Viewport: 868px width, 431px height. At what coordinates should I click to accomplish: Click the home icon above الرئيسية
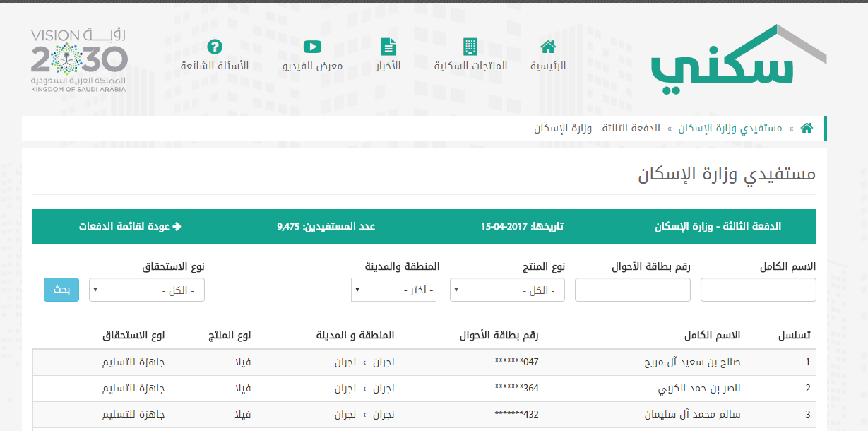point(548,47)
